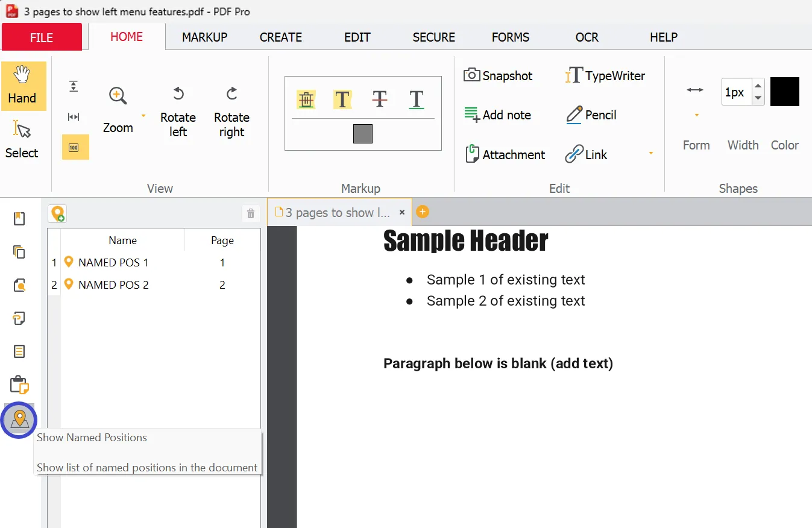Choose the TypeWriter tool
812x528 pixels.
point(605,75)
